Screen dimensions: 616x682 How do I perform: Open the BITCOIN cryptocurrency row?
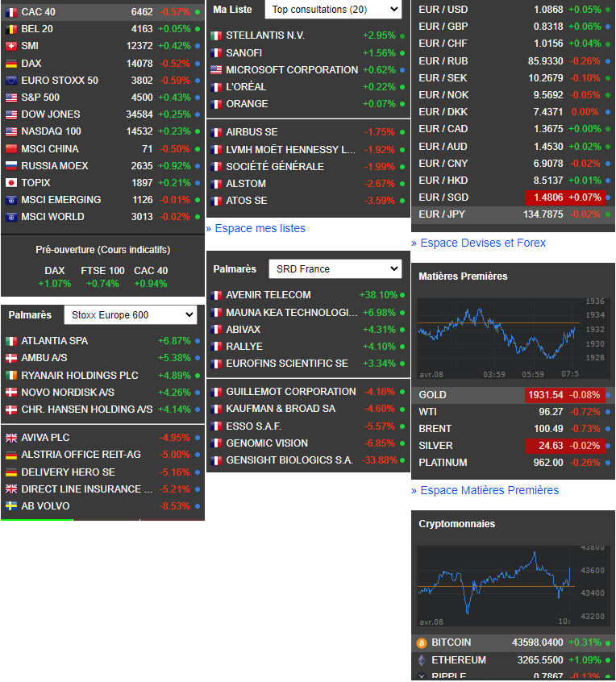pos(514,642)
